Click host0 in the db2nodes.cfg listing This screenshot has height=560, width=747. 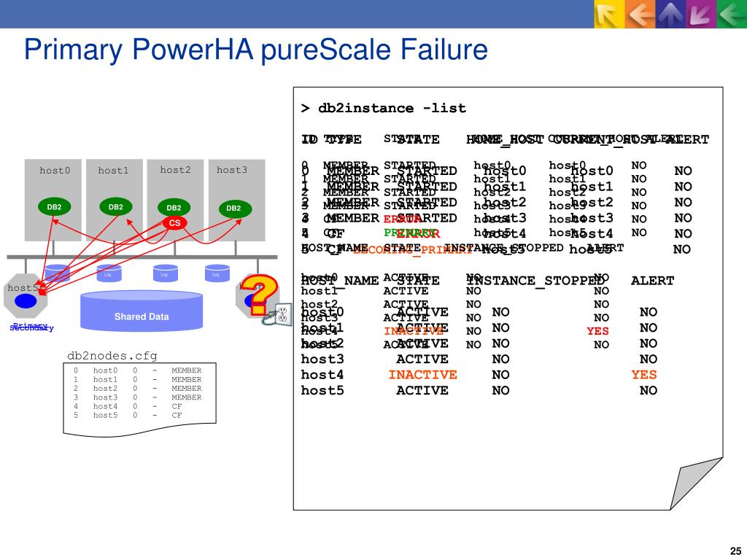point(105,370)
